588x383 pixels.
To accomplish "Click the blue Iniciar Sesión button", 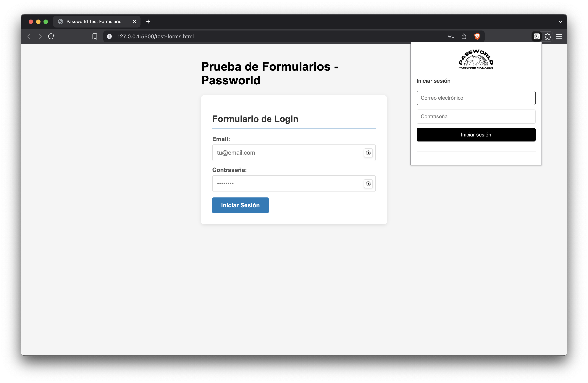I will pos(240,205).
